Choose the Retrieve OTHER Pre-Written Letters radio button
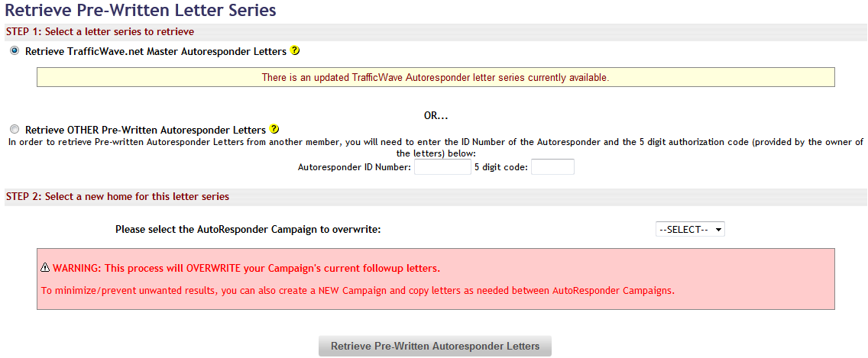The image size is (868, 358). pyautogui.click(x=15, y=130)
